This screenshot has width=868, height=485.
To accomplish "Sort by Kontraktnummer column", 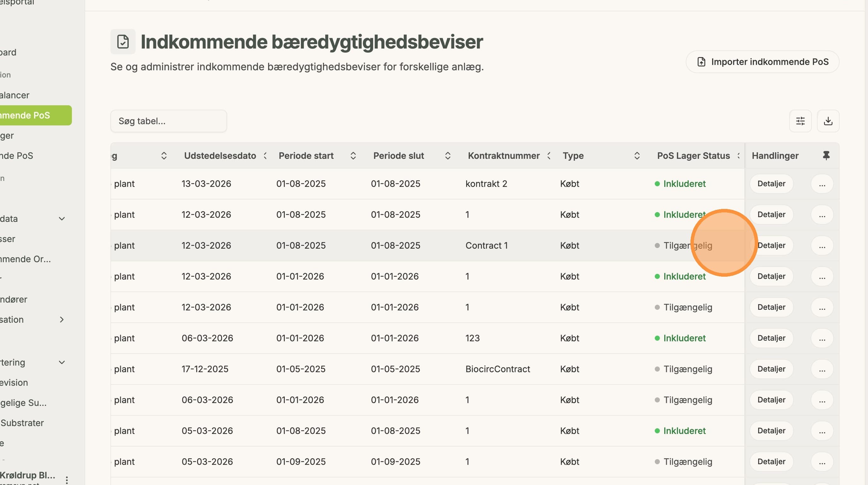I will [x=549, y=156].
